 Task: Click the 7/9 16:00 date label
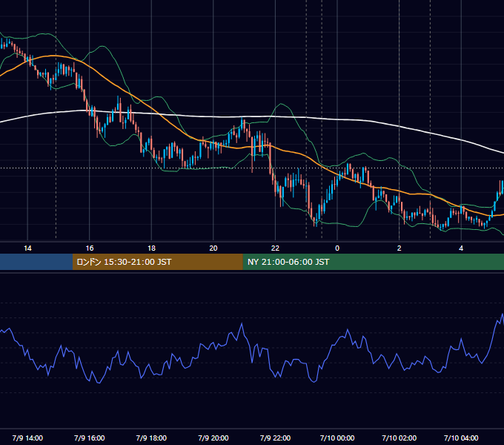(x=90, y=438)
